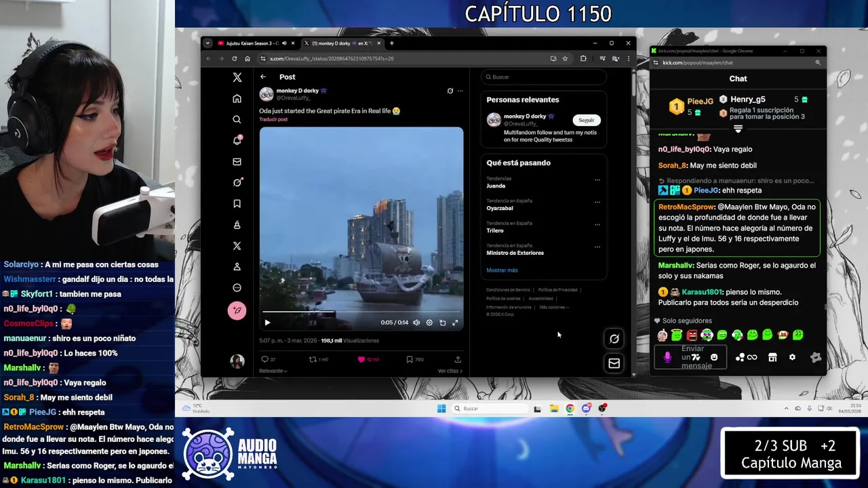This screenshot has width=868, height=488.
Task: Play the pirate ship video
Action: (x=267, y=323)
